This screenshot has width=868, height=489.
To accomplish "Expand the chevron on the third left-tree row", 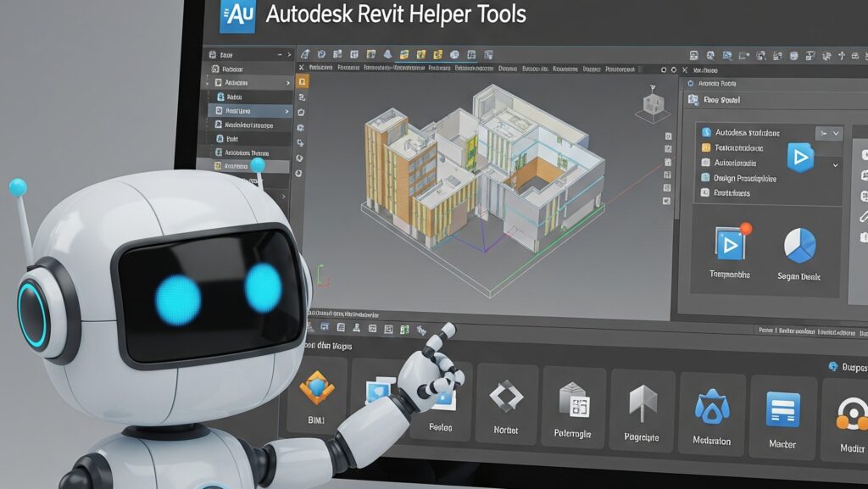I will pos(288,83).
